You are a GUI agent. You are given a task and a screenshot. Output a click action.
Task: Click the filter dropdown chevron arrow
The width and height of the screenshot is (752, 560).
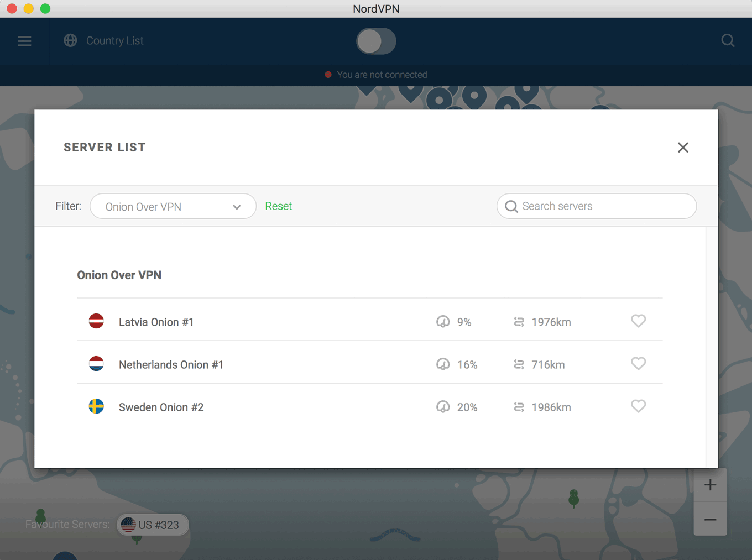pos(237,207)
